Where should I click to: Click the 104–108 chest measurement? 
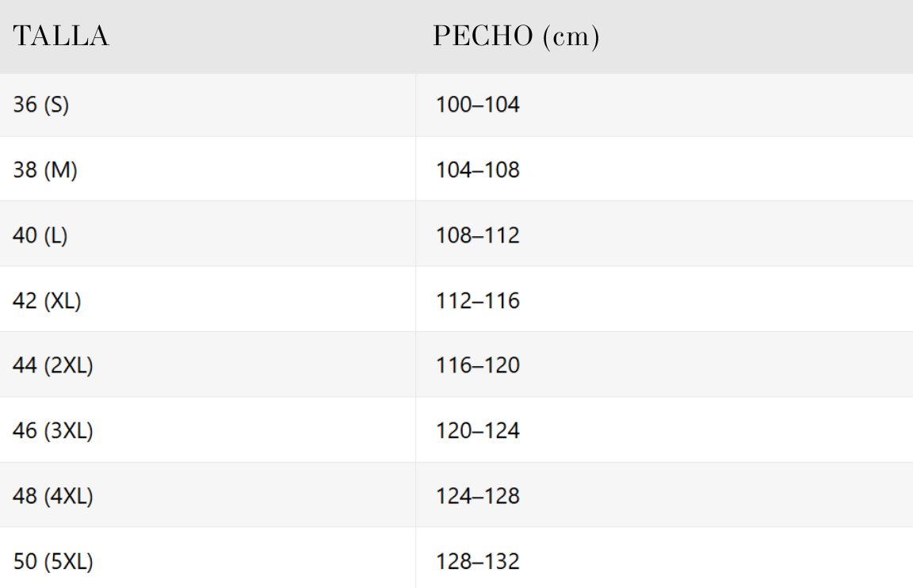click(x=478, y=170)
